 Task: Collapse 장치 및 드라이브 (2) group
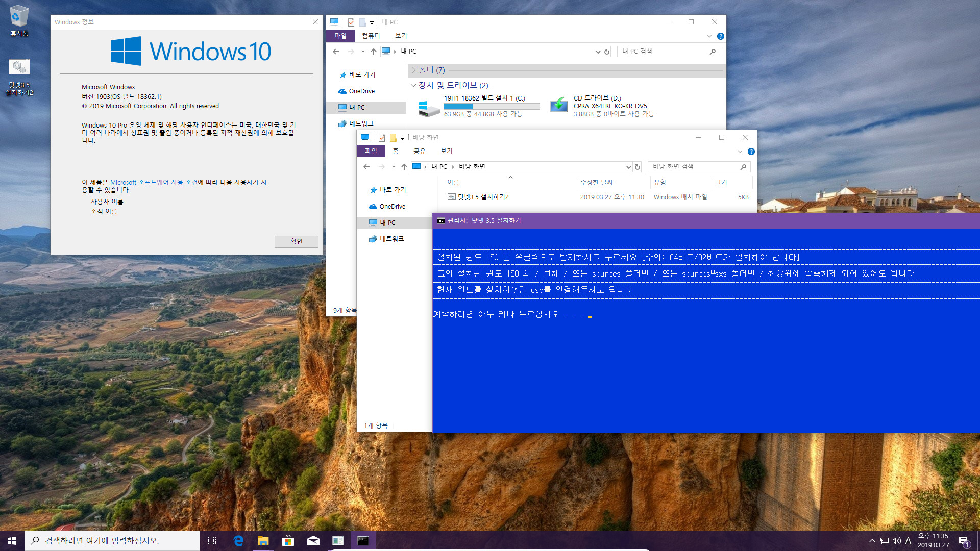click(x=413, y=85)
